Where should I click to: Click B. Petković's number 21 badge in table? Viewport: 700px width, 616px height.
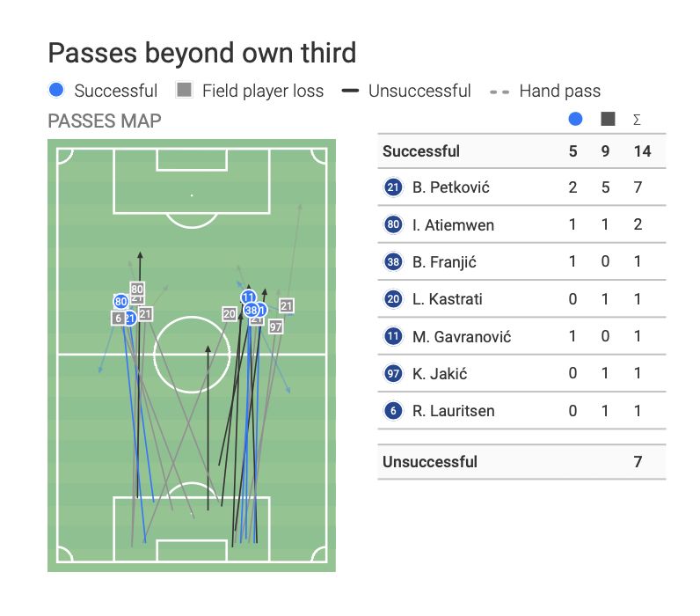393,187
